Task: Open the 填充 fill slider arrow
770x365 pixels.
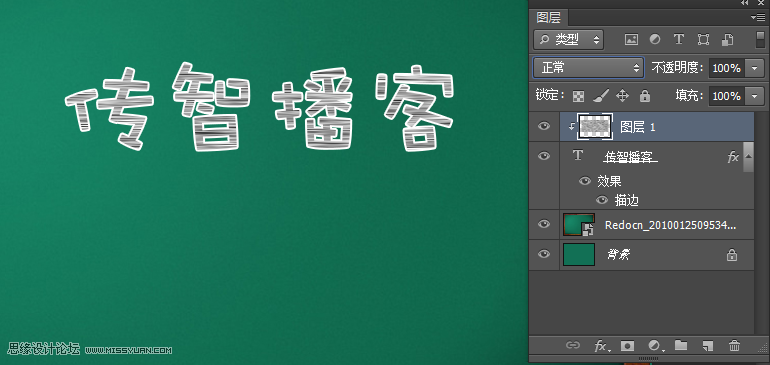Action: (x=754, y=96)
